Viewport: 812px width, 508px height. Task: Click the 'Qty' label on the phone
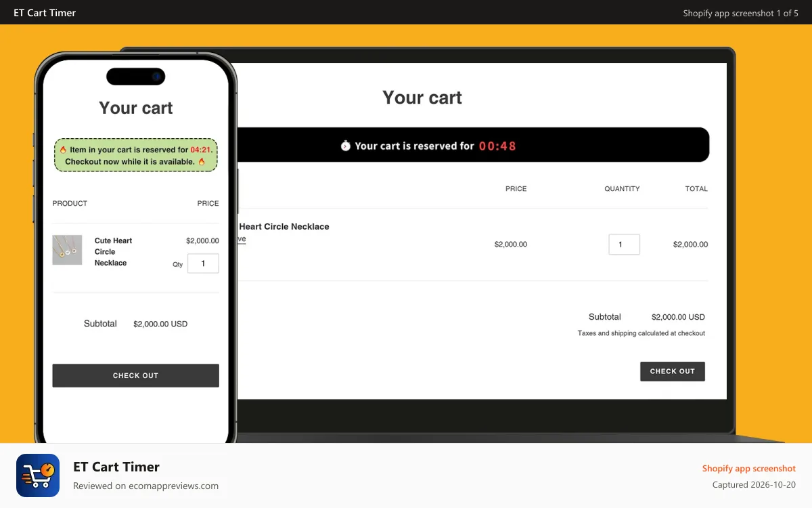pos(177,265)
